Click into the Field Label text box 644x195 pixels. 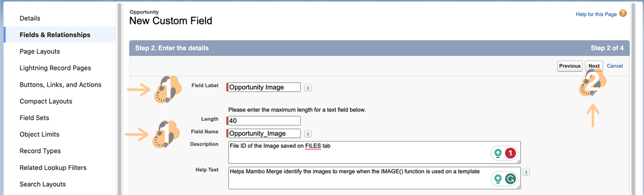[x=264, y=87]
